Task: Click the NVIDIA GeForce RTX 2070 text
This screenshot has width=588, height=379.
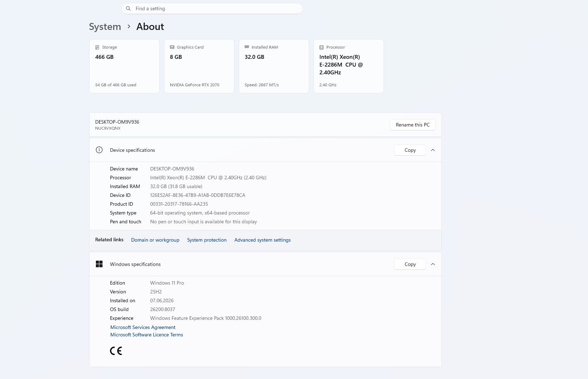Action: point(195,85)
